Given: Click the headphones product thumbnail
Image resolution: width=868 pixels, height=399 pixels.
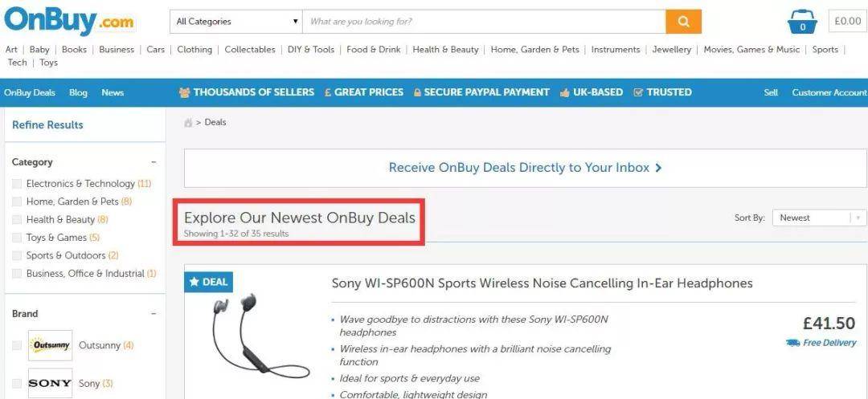Looking at the screenshot, I should coord(259,336).
